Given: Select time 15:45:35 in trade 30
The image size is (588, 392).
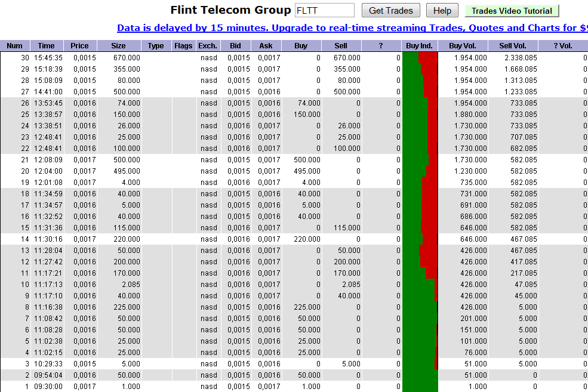Looking at the screenshot, I should [48, 58].
